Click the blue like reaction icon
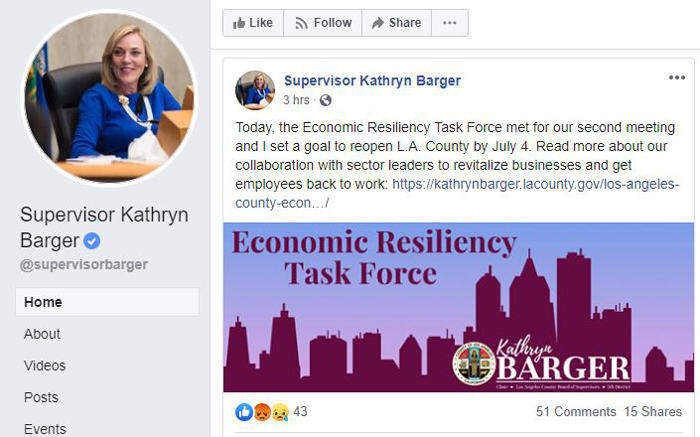 click(x=244, y=412)
